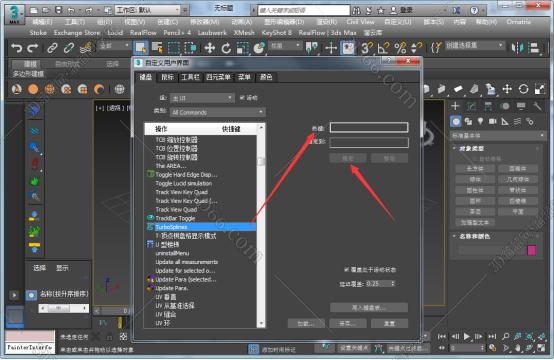The image size is (554, 360).
Task: Toggle the Window/Crossing selection icon
Action: [190, 48]
